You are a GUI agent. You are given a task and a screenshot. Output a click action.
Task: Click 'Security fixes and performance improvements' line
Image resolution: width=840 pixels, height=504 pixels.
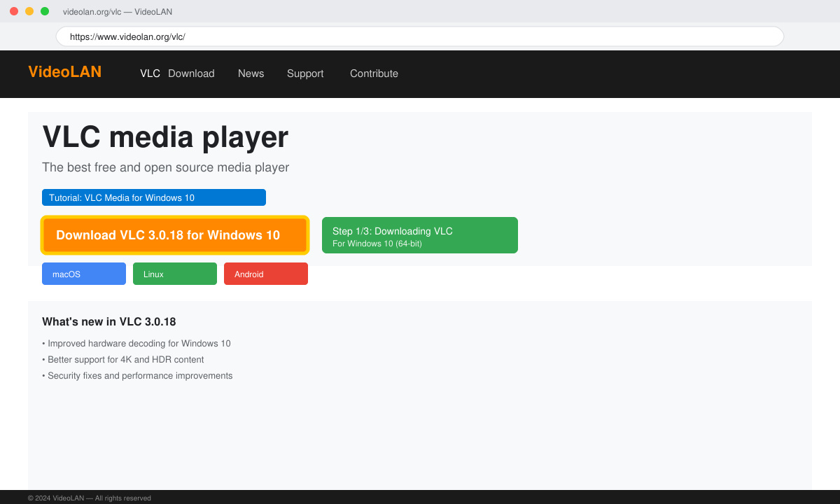tap(137, 376)
